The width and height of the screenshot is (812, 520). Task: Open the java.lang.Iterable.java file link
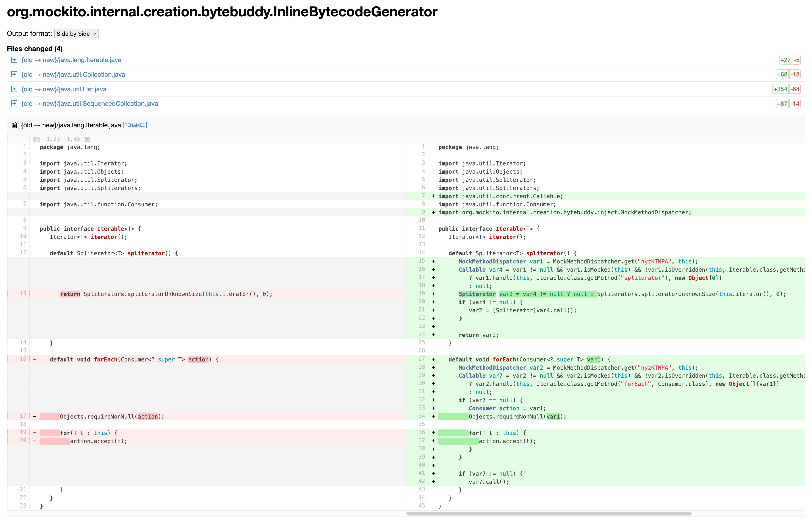click(x=71, y=60)
